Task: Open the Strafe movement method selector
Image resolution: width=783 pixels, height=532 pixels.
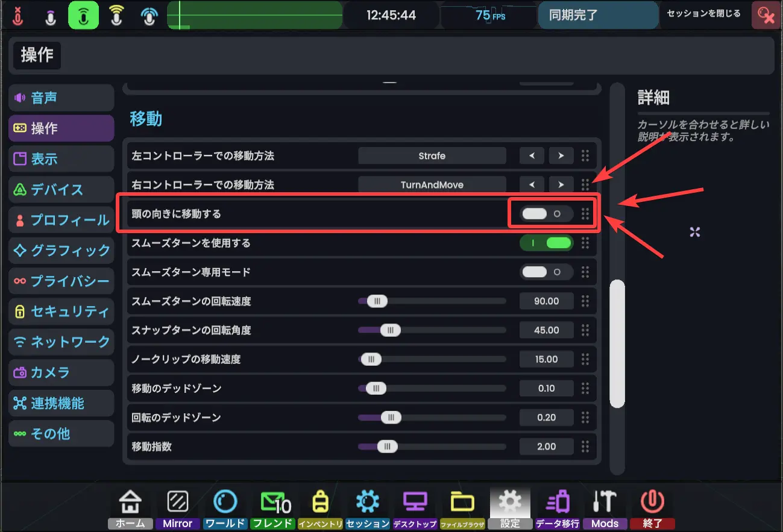Action: tap(432, 155)
